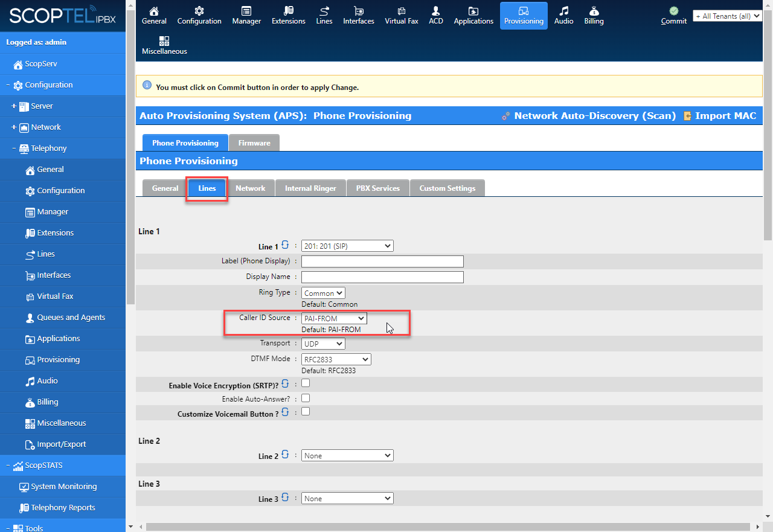The width and height of the screenshot is (773, 532).
Task: Open Audio in the top toolbar
Action: 564,16
